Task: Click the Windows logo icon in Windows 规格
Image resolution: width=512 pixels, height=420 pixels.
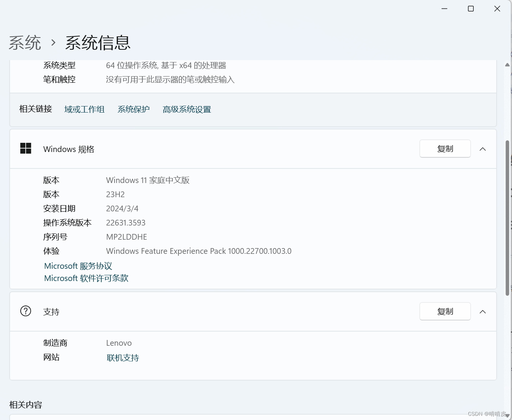Action: click(26, 149)
